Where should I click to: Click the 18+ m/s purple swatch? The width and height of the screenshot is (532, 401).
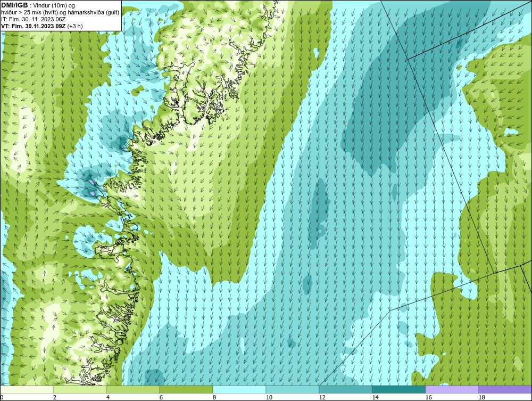point(505,389)
